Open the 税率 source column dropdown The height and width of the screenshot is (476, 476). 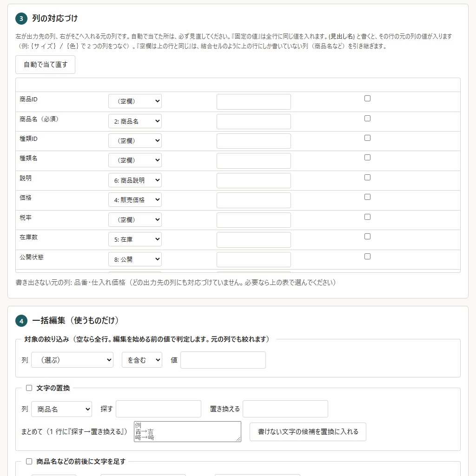pyautogui.click(x=135, y=219)
